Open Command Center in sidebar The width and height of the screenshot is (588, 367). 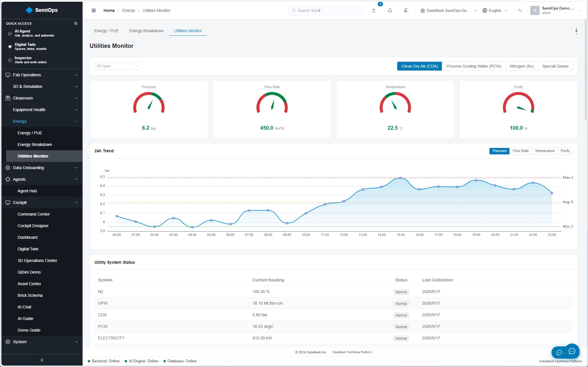(44, 214)
